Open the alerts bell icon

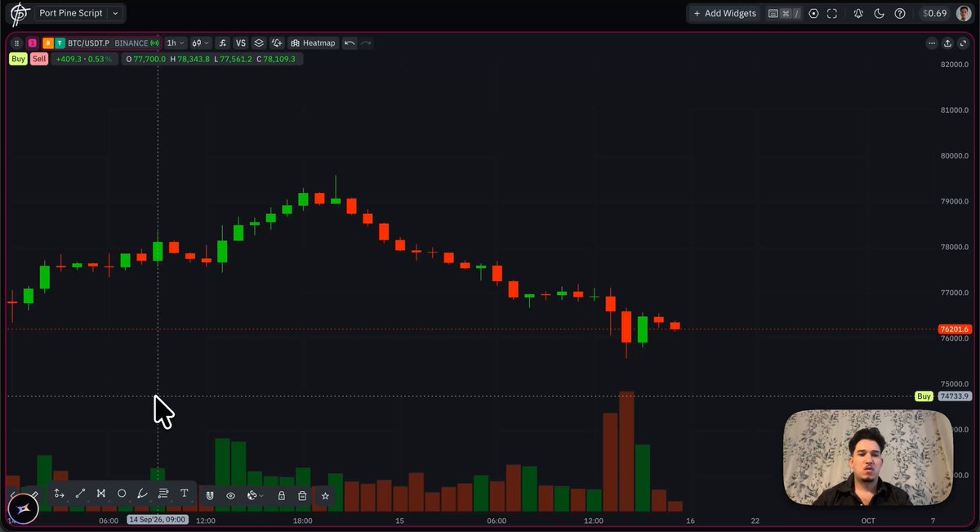(858, 13)
